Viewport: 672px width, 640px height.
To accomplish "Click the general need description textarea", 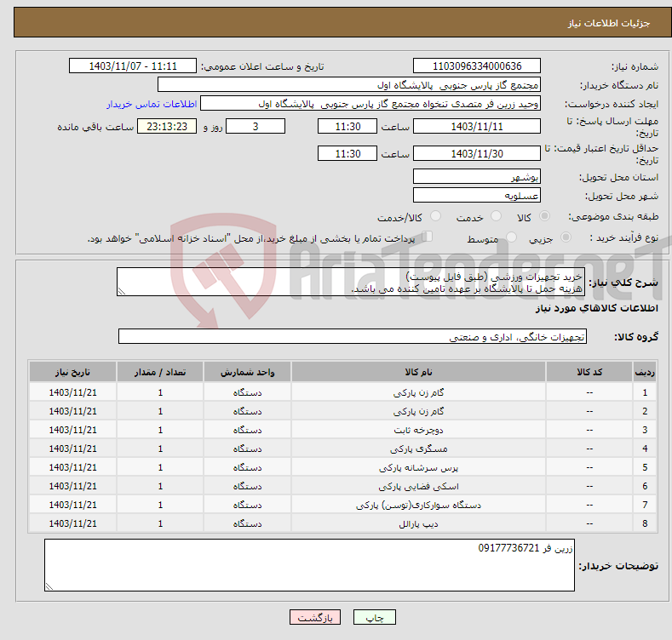I will [351, 282].
